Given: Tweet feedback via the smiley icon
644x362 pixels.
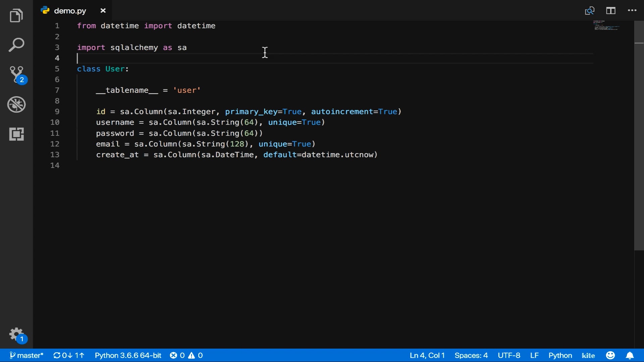Looking at the screenshot, I should point(610,355).
